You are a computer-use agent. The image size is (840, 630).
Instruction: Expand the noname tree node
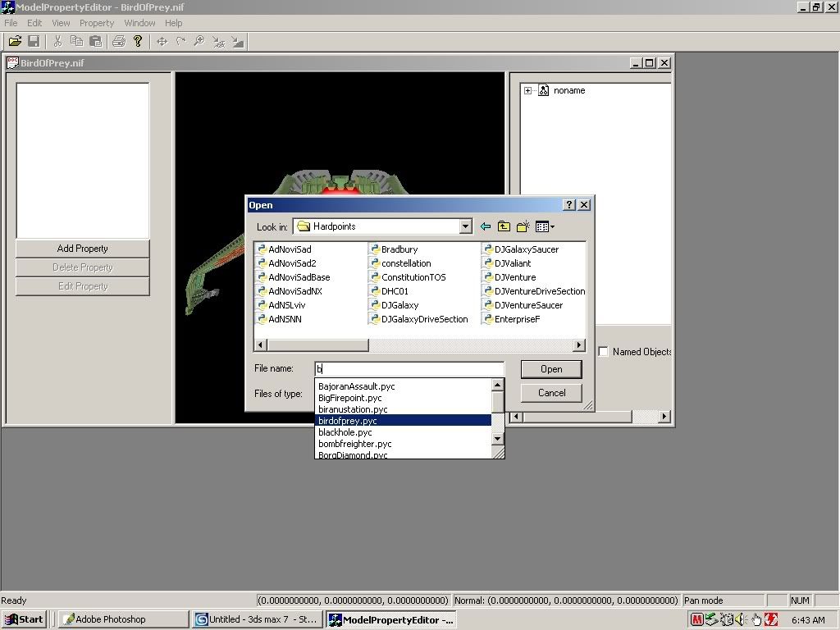pos(527,90)
